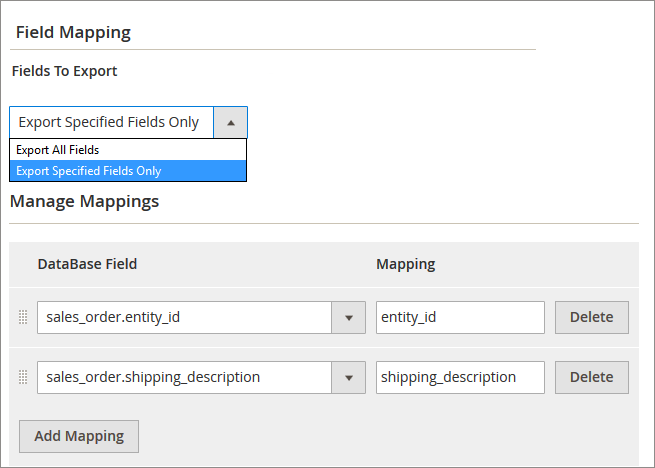Click the drag handle for the entity_id row
This screenshot has height=468, width=655.
[23, 318]
